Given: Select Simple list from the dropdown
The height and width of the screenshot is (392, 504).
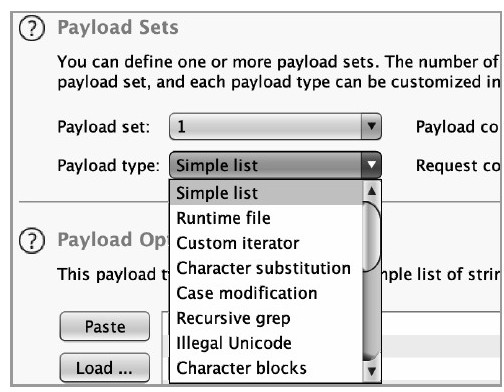Looking at the screenshot, I should [x=266, y=193].
